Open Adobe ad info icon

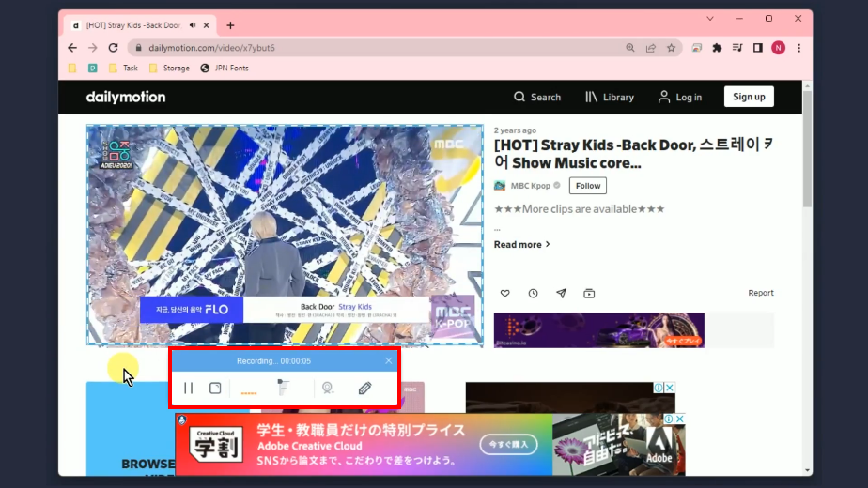tap(669, 419)
